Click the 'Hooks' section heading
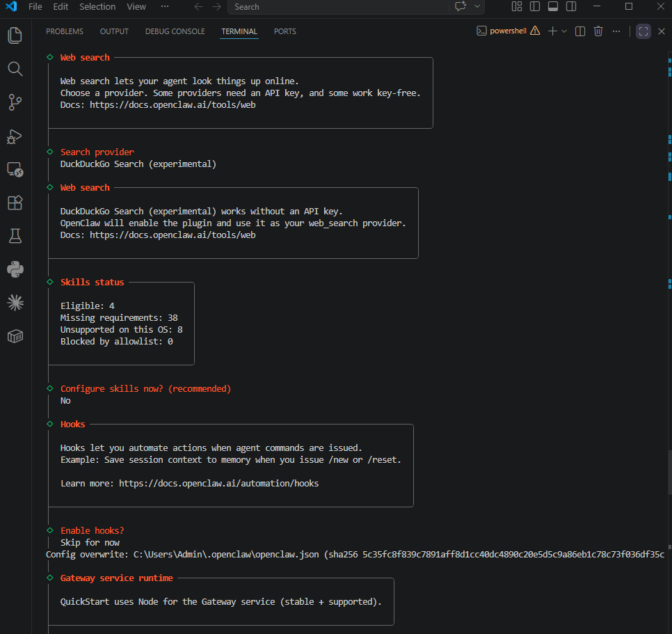Viewport: 672px width, 634px height. pyautogui.click(x=73, y=424)
